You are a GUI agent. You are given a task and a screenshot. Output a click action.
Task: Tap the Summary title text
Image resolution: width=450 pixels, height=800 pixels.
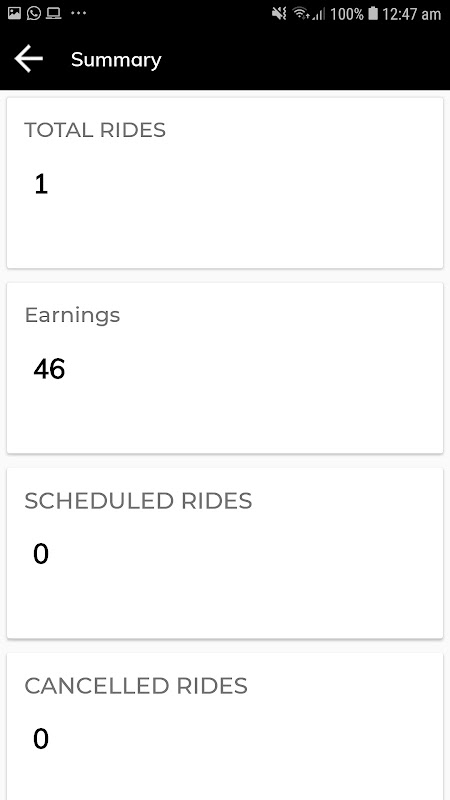(x=116, y=60)
